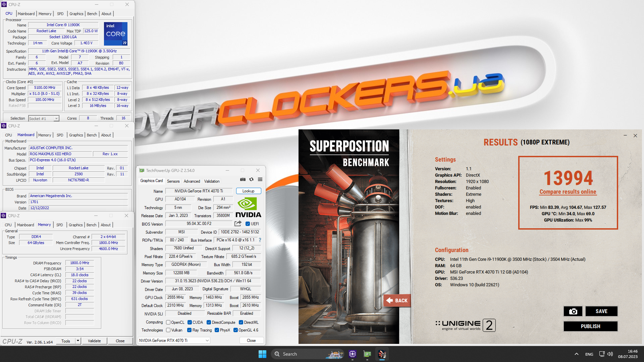This screenshot has height=362, width=644.
Task: Toggle the Ray Tracing checkbox
Action: pos(190,330)
